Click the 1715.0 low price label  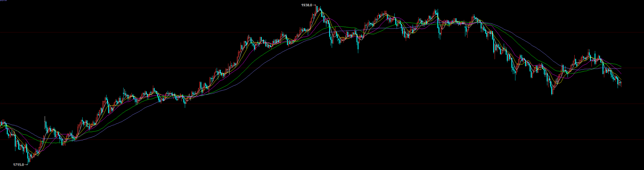(x=18, y=165)
